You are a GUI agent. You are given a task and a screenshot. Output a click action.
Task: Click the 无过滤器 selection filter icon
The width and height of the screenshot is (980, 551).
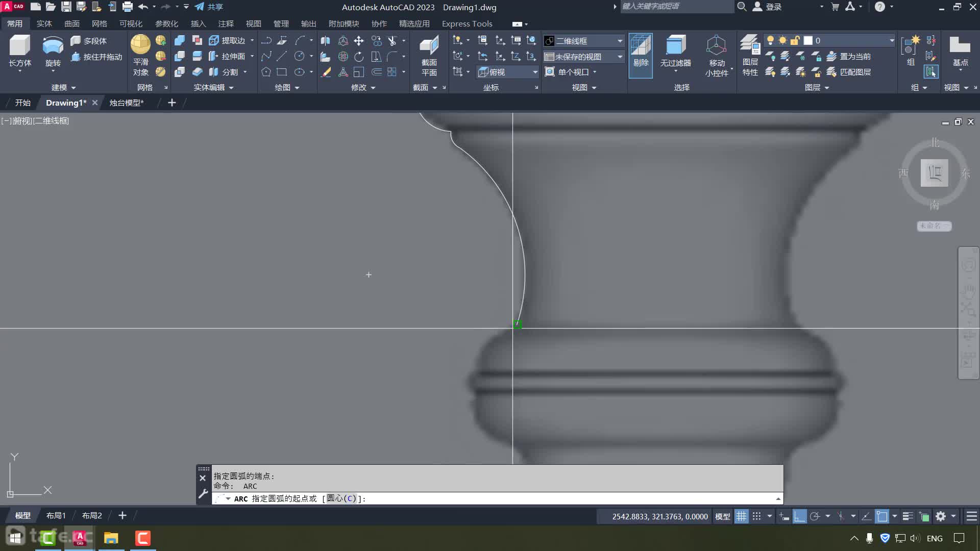point(675,51)
